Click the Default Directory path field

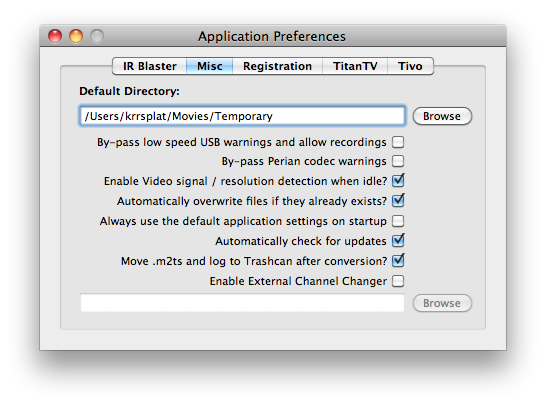pyautogui.click(x=242, y=116)
